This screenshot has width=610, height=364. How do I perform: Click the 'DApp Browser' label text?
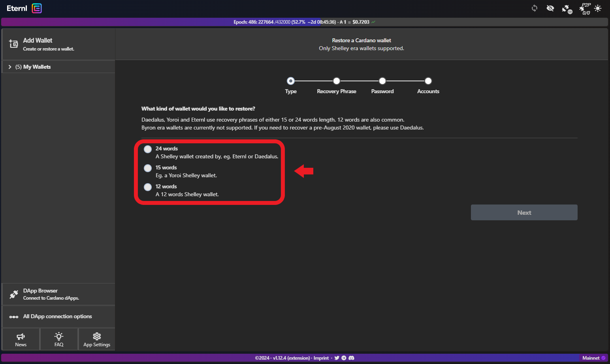pyautogui.click(x=40, y=291)
